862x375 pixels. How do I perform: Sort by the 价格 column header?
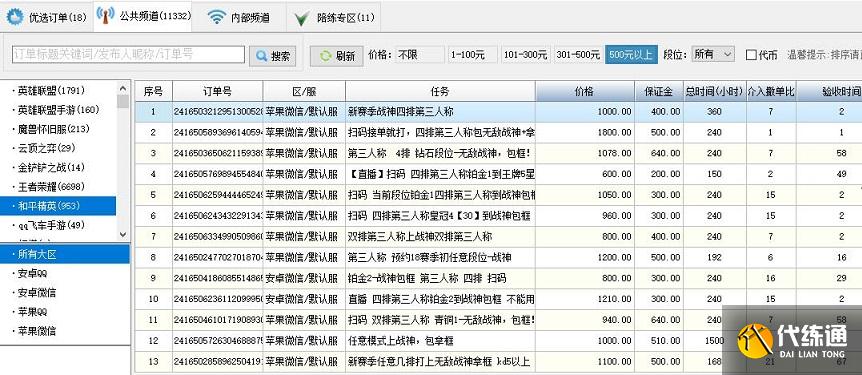(x=585, y=91)
